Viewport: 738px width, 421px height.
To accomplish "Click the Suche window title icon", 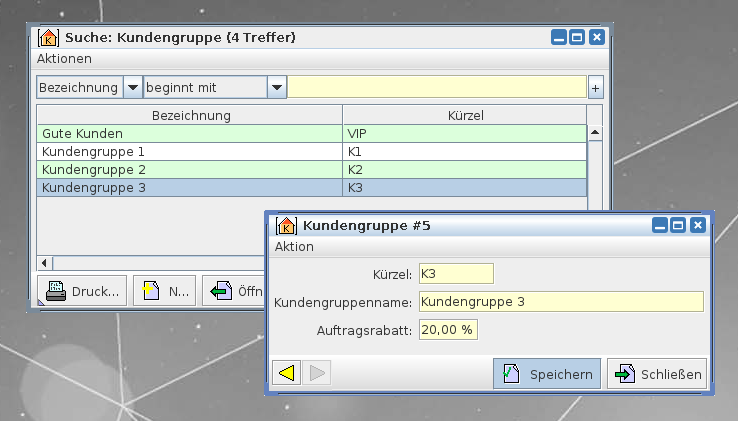I will [48, 38].
